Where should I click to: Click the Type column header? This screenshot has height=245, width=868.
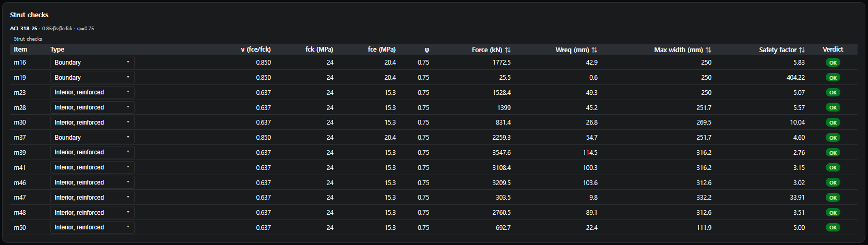click(x=57, y=50)
